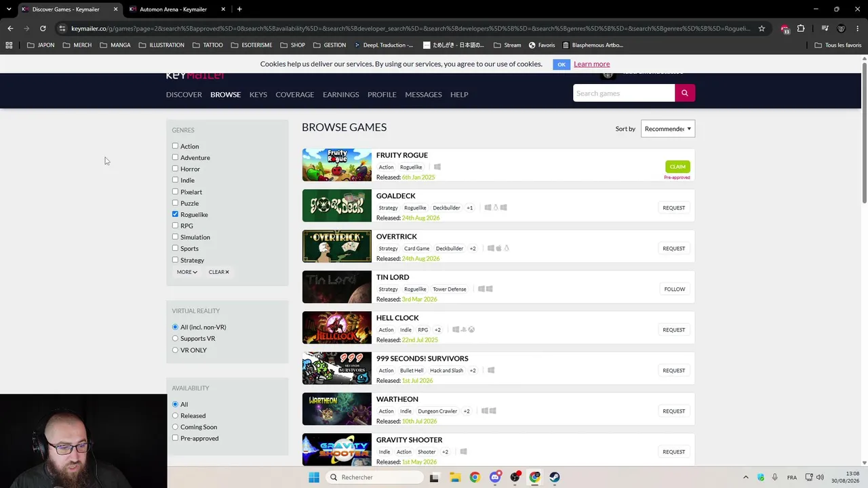Click the Windows platform icon on 999 Seconds! Survivors
The image size is (868, 488).
(x=491, y=370)
